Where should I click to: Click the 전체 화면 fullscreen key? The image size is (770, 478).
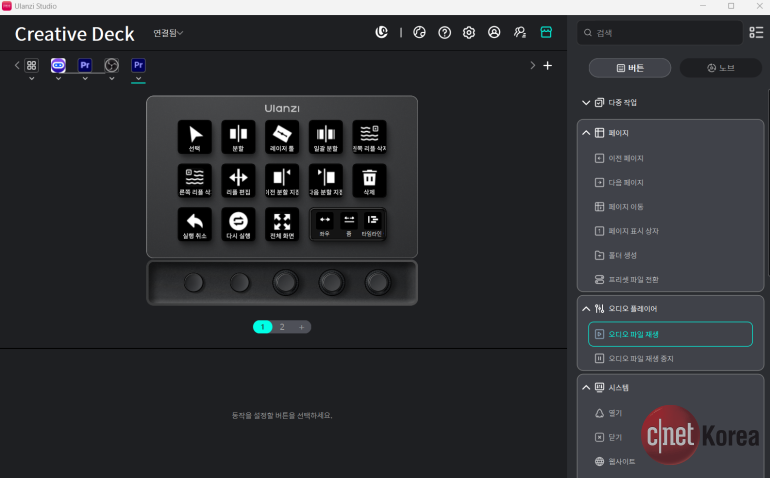[x=282, y=224]
